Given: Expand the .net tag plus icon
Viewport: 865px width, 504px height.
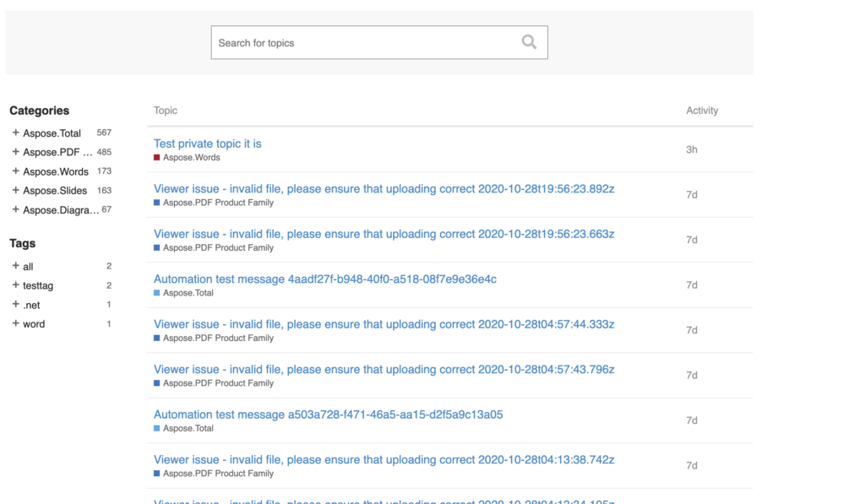Looking at the screenshot, I should pyautogui.click(x=15, y=305).
